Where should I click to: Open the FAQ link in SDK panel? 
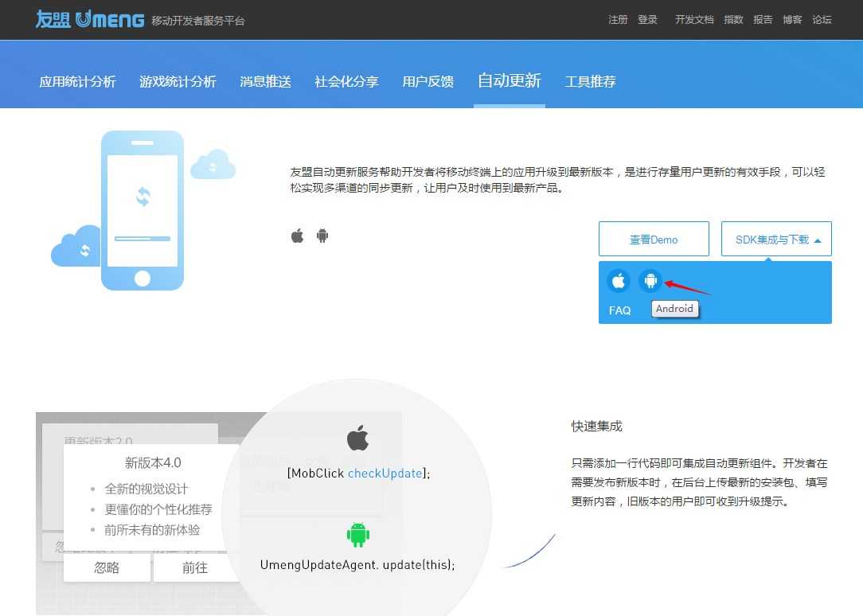click(x=619, y=310)
